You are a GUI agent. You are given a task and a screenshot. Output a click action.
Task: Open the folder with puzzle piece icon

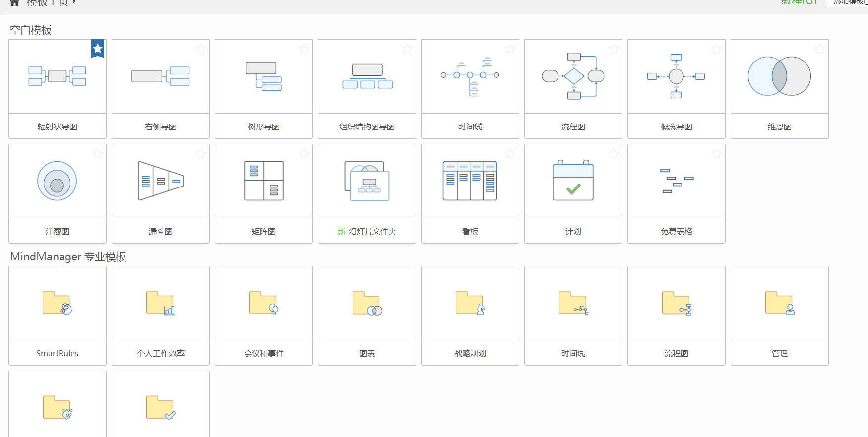click(58, 408)
